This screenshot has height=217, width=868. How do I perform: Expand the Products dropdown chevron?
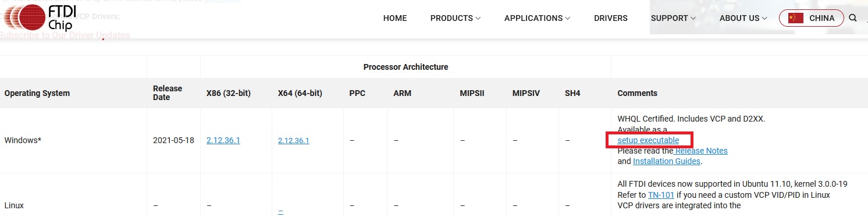478,18
